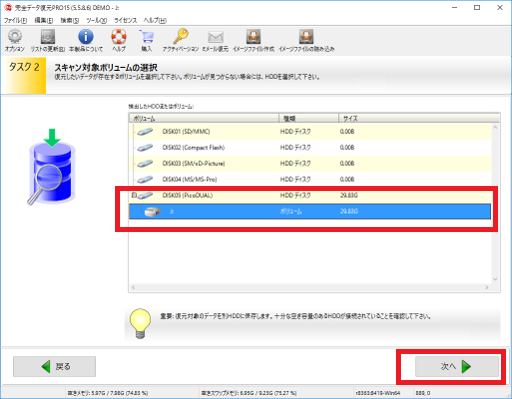Open the File menu
Screen dimensions: 512x399
tap(15, 20)
